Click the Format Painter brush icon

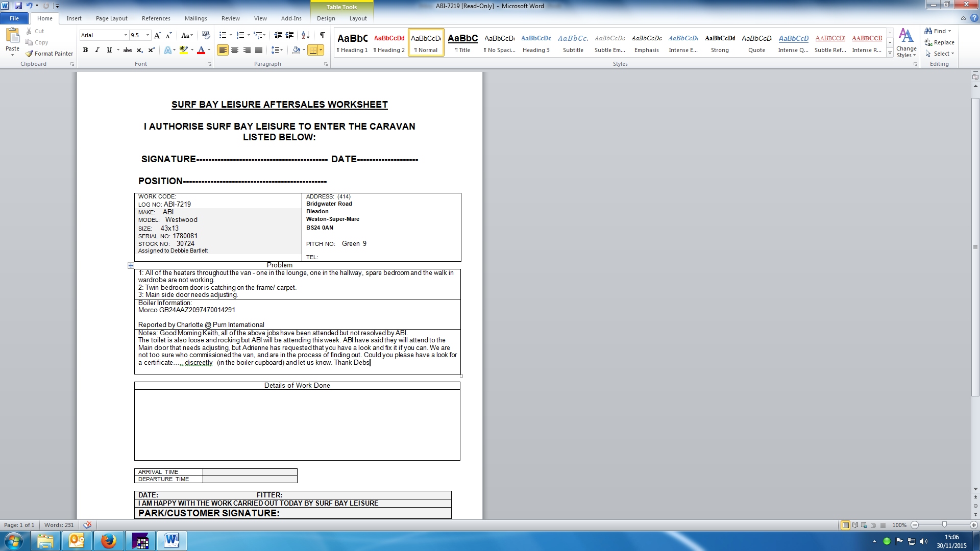click(x=30, y=54)
